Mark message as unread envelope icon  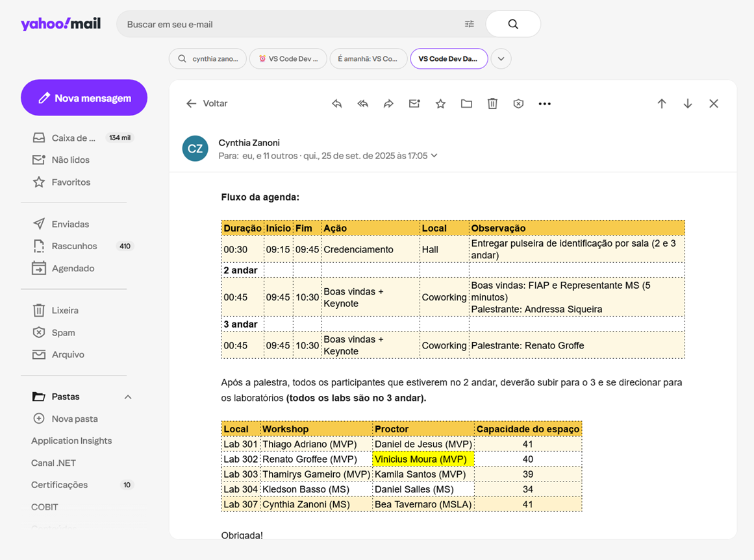click(414, 104)
